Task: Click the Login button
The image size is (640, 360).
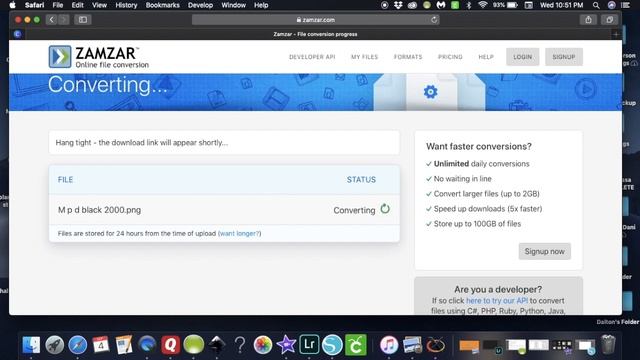Action: coord(522,57)
